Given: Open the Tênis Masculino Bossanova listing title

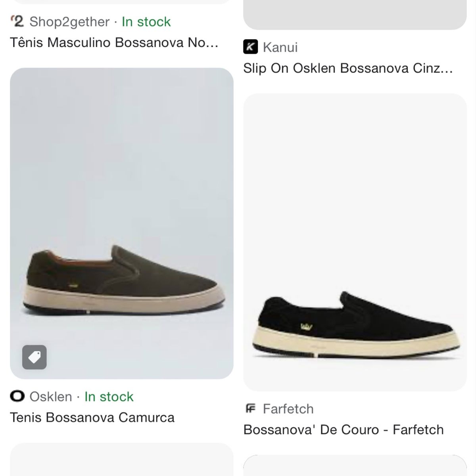Looking at the screenshot, I should (114, 42).
